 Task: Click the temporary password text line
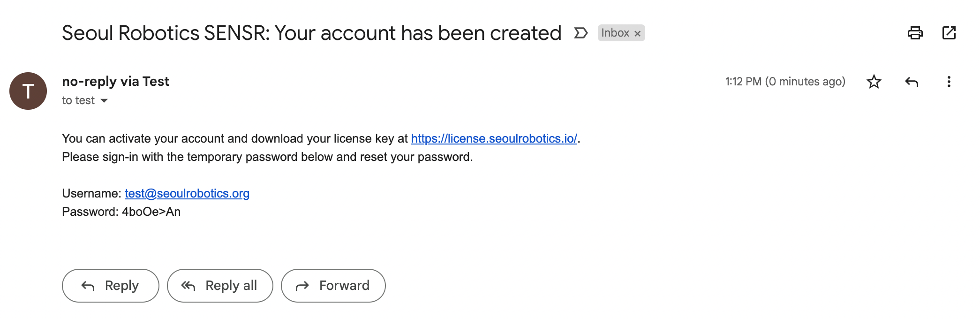coord(121,212)
